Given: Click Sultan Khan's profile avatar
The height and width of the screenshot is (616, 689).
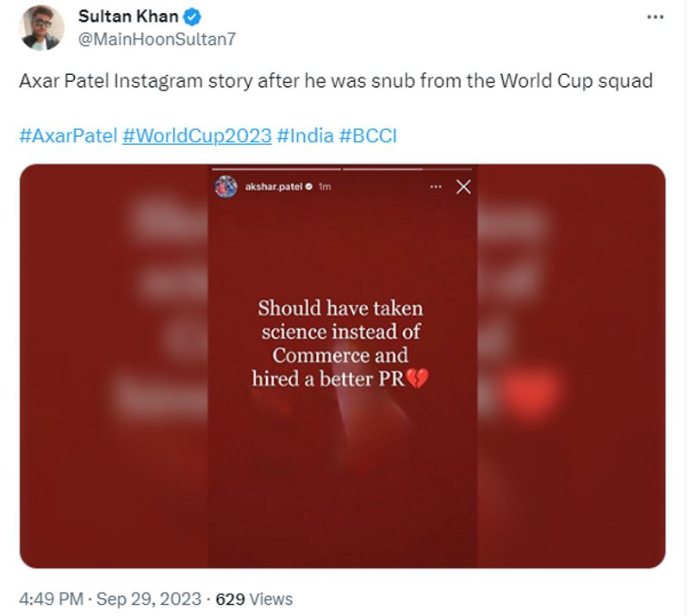Looking at the screenshot, I should click(x=40, y=28).
